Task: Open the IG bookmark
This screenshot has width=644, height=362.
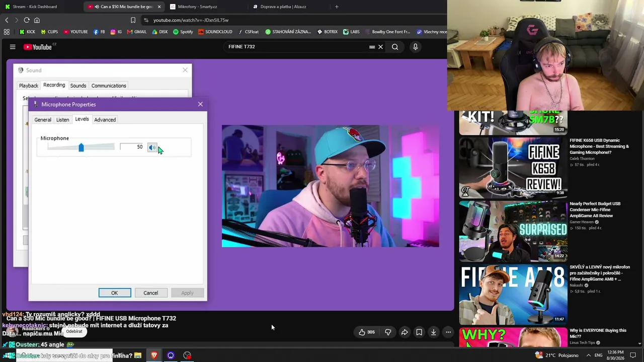Action: [116, 32]
